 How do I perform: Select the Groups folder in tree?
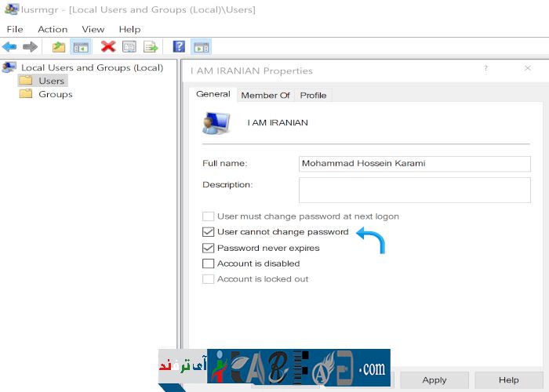[x=55, y=94]
